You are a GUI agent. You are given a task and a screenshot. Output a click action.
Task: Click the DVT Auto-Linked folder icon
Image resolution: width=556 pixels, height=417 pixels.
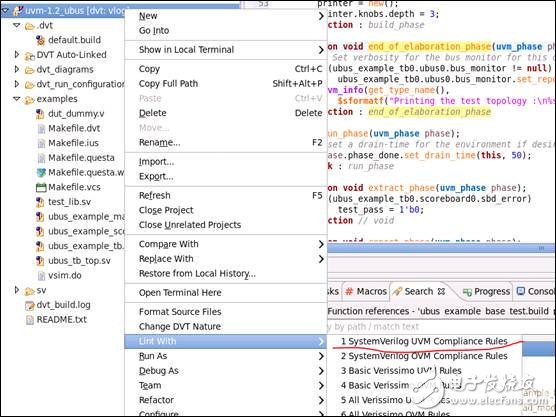[29, 55]
